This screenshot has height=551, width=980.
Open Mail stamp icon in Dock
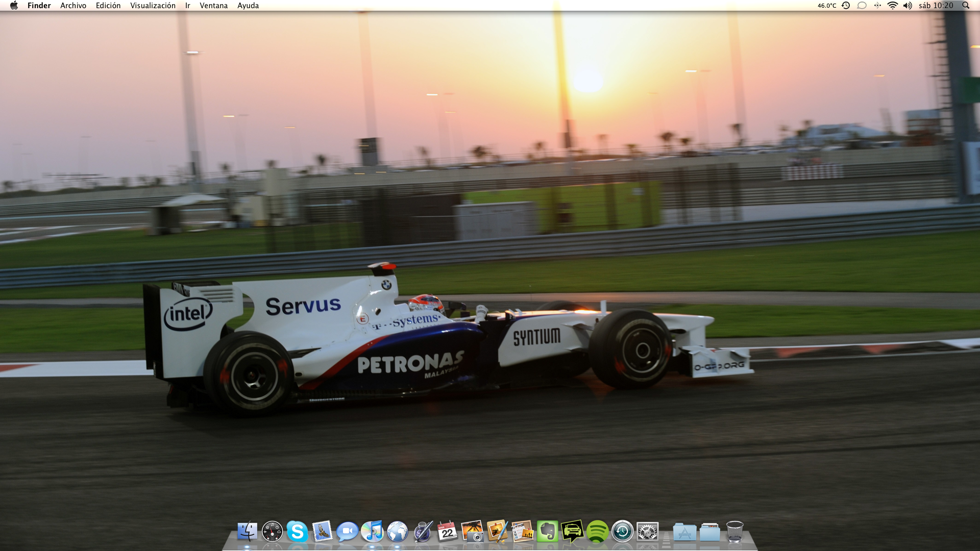(322, 532)
